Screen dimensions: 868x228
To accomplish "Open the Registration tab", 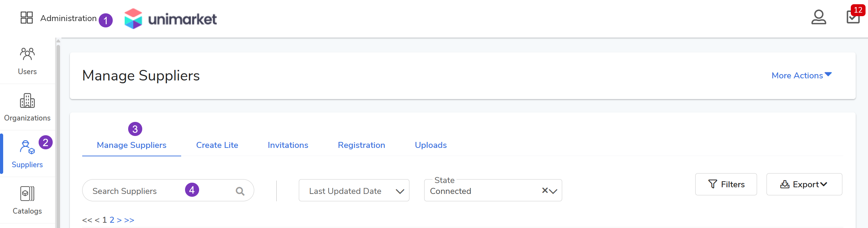I will coord(361,145).
